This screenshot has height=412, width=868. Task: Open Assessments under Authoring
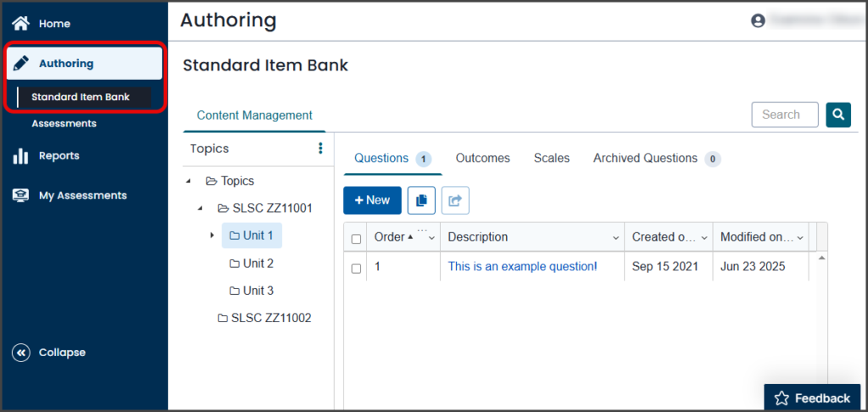[64, 124]
